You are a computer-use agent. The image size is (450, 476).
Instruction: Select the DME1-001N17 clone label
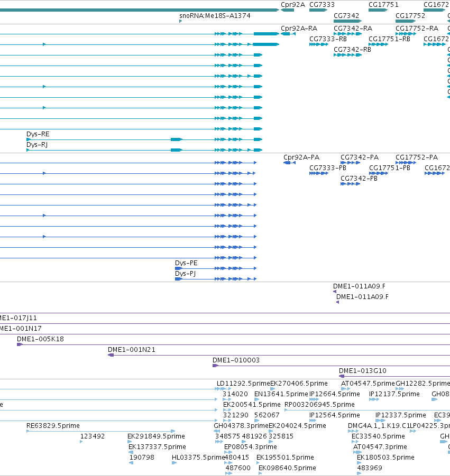tap(21, 329)
